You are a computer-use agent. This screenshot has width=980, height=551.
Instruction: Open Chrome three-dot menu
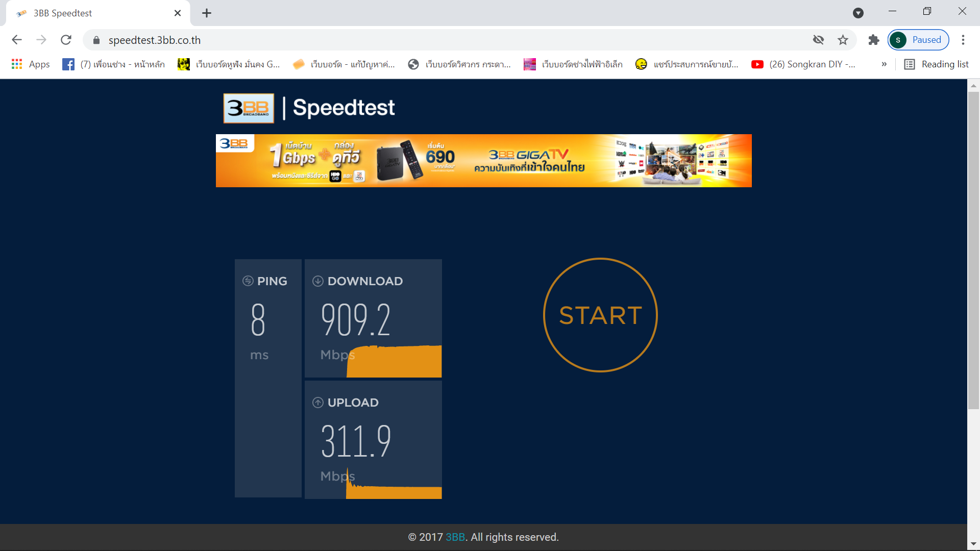click(x=963, y=40)
